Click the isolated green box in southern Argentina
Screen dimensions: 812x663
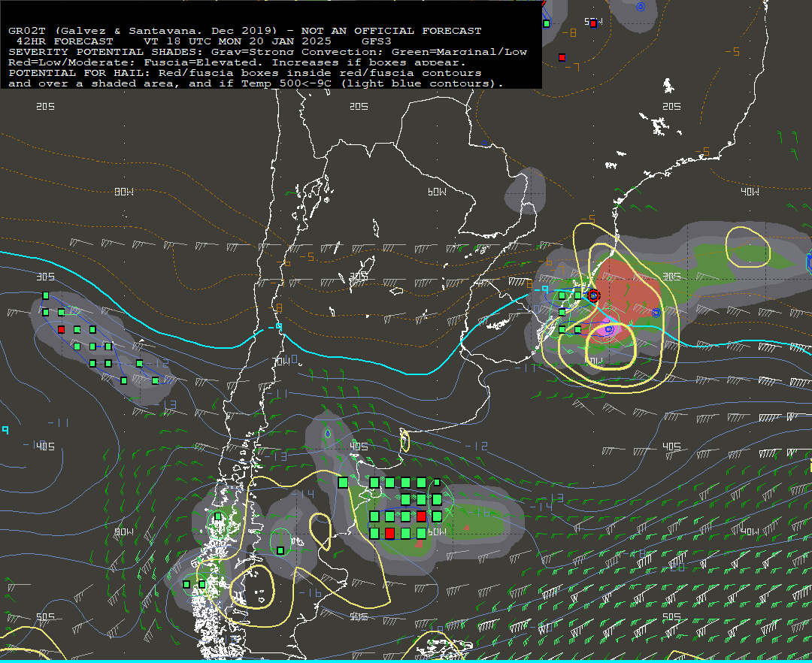280,550
